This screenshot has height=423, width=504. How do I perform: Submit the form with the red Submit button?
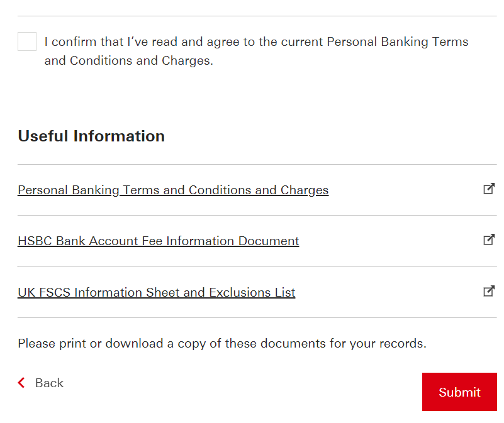459,392
